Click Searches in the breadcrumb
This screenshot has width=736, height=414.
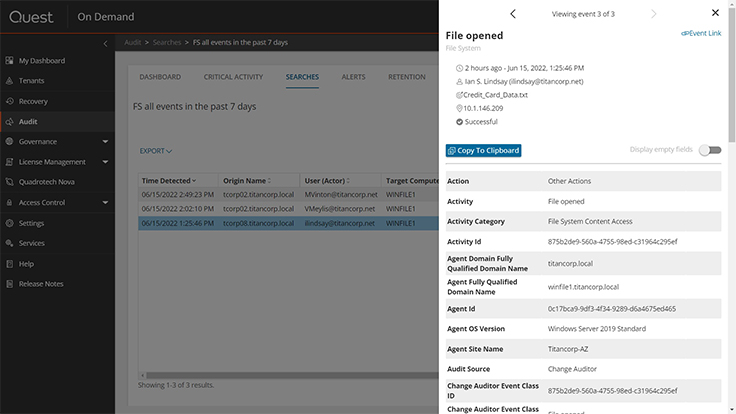pyautogui.click(x=167, y=42)
